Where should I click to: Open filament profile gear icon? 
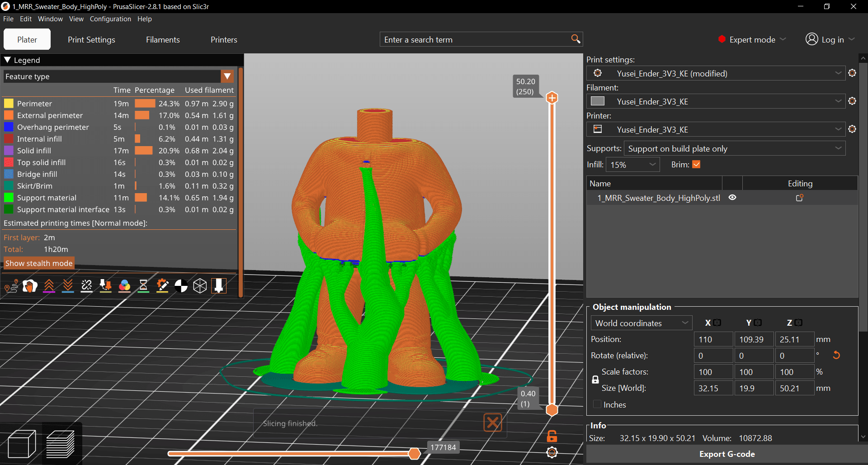tap(852, 101)
